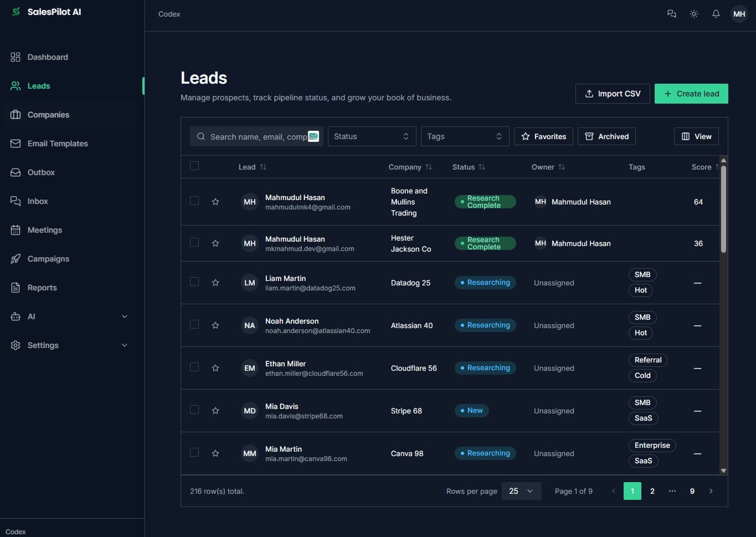This screenshot has height=537, width=756.
Task: Check the Noah Anderson row checkbox
Action: (194, 324)
